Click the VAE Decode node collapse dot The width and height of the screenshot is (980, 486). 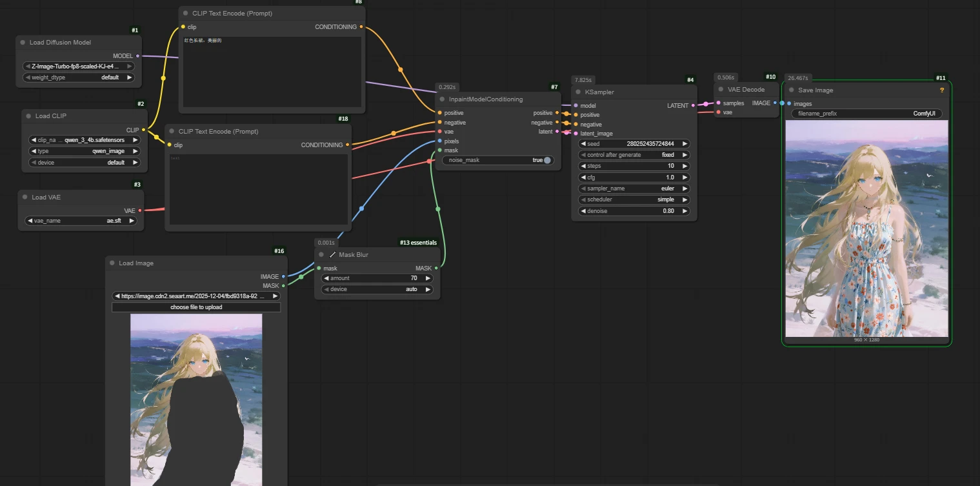[721, 90]
